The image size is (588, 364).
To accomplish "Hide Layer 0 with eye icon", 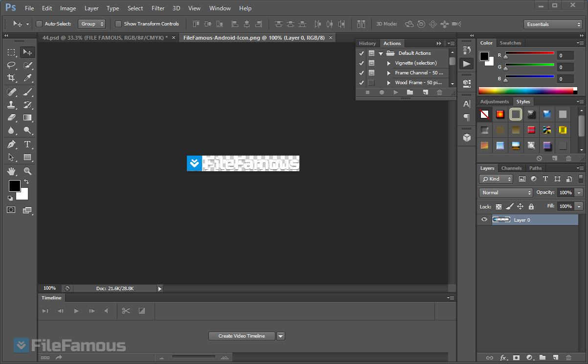I will point(484,220).
